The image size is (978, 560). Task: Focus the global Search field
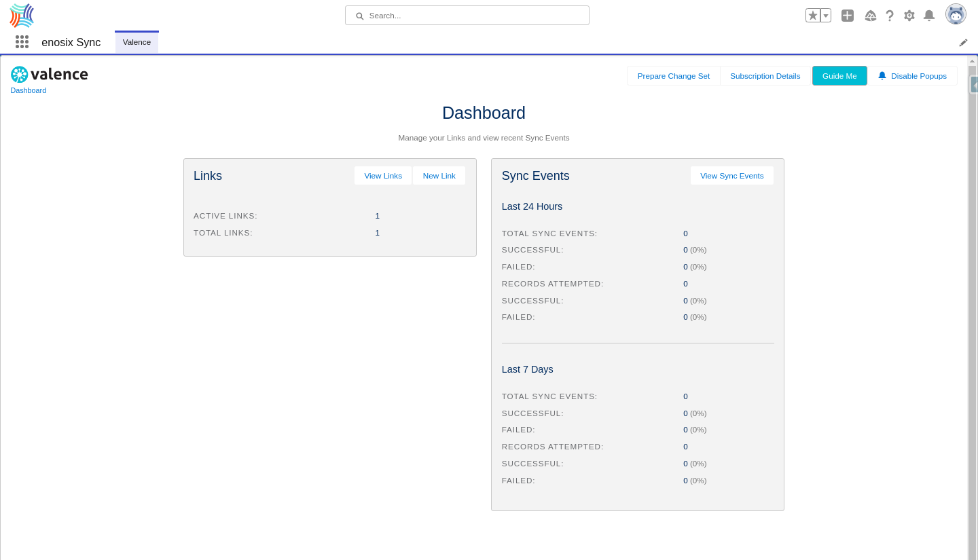point(467,15)
